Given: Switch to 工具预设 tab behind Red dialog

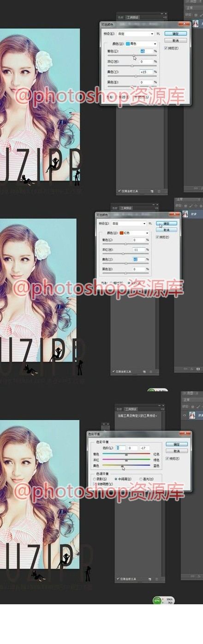Looking at the screenshot, I should pyautogui.click(x=126, y=208).
